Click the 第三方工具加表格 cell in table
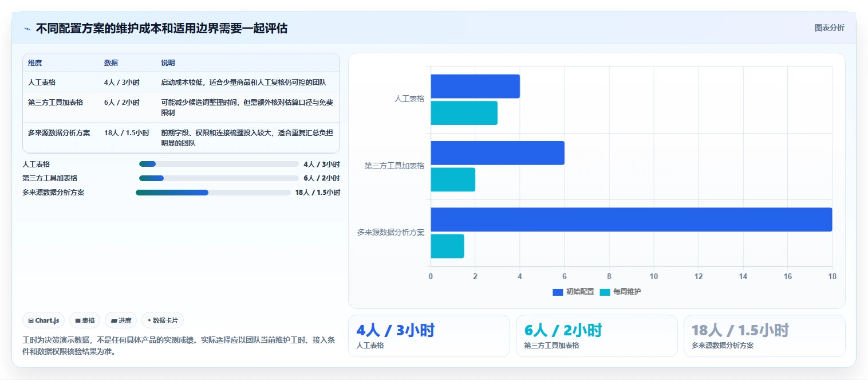The width and height of the screenshot is (868, 380). (56, 103)
